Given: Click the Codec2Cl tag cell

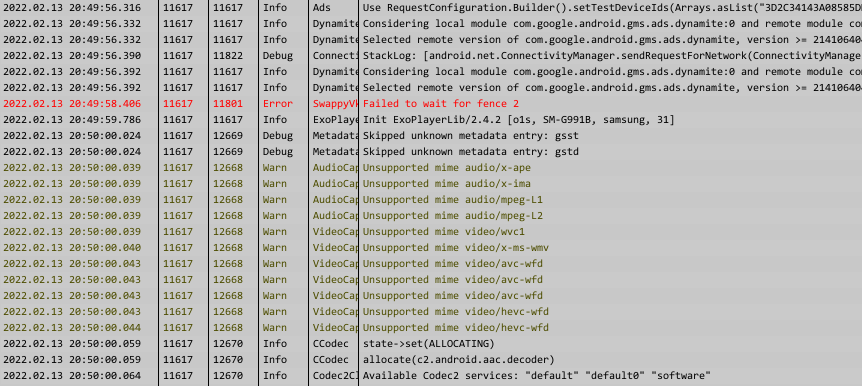Looking at the screenshot, I should click(335, 376).
